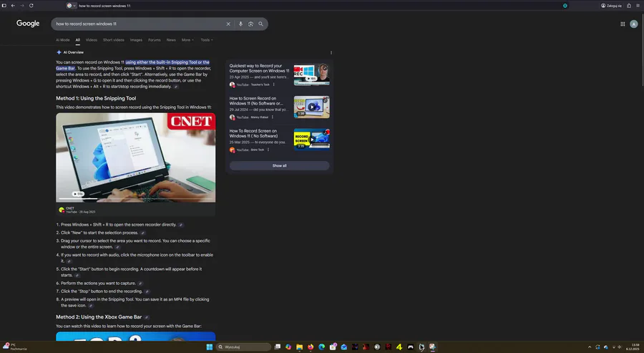Submit search with magnifying glass icon
This screenshot has width=644, height=353.
point(260,24)
